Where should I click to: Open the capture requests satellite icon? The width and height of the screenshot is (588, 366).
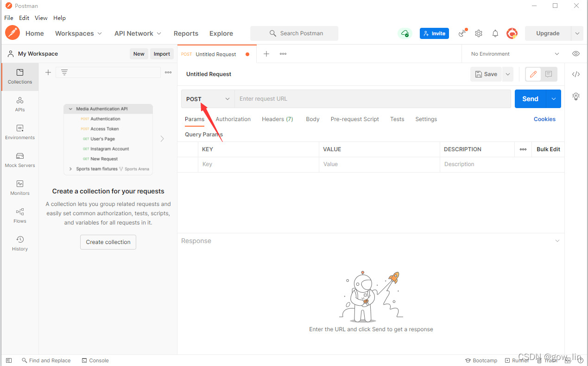(462, 33)
